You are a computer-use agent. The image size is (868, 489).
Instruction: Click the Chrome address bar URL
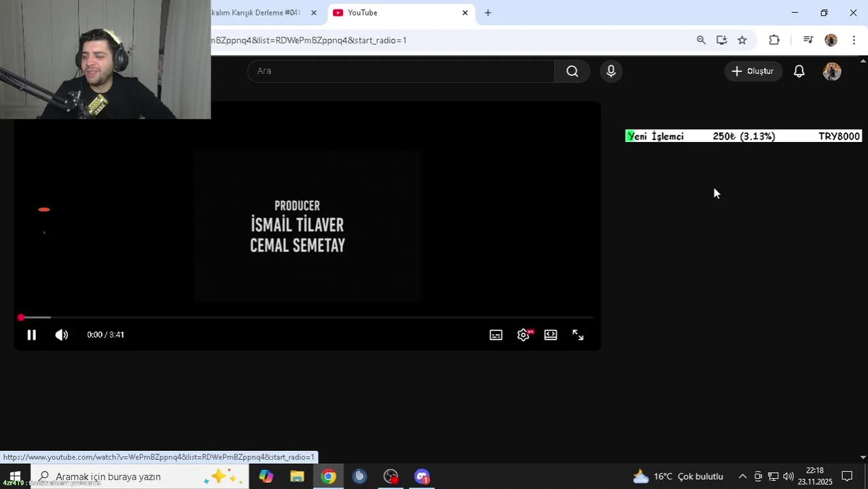[309, 40]
